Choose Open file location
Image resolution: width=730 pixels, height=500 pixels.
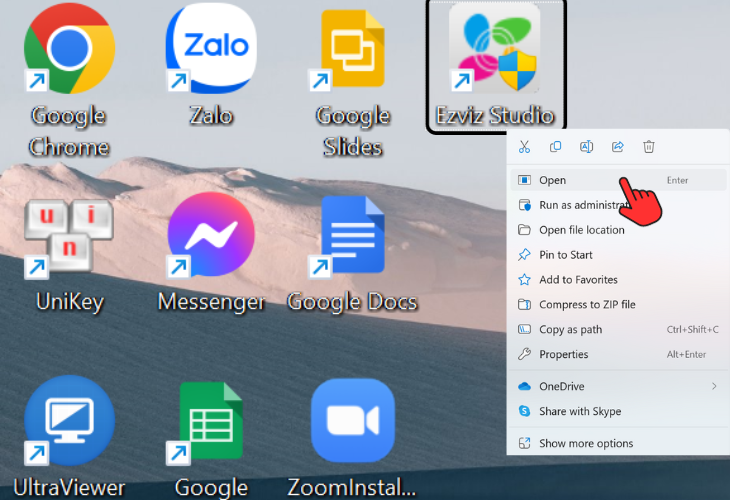618,230
